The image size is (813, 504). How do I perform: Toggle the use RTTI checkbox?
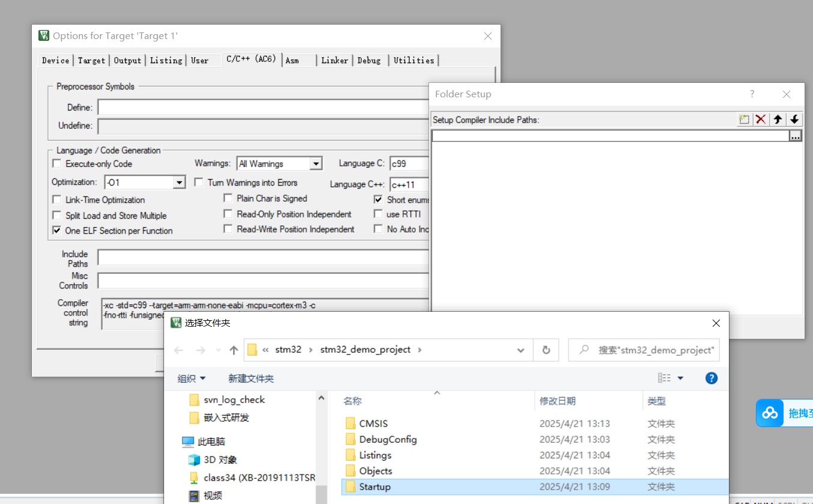click(x=378, y=214)
